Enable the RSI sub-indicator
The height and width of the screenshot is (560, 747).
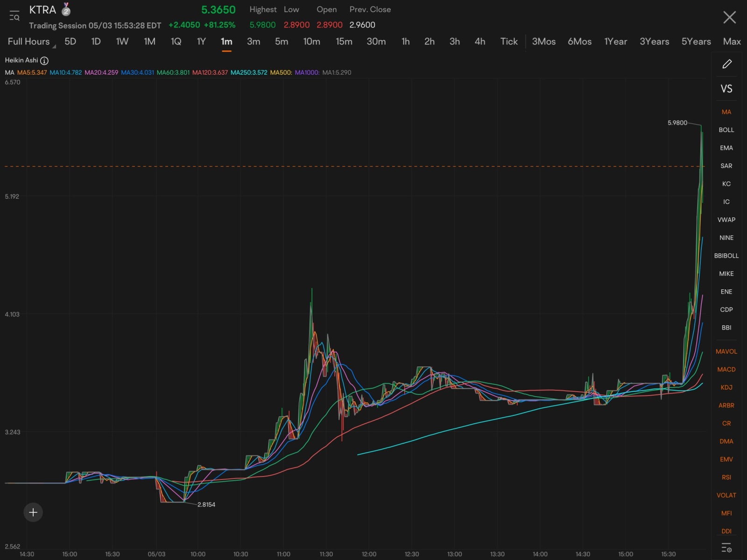pos(726,477)
